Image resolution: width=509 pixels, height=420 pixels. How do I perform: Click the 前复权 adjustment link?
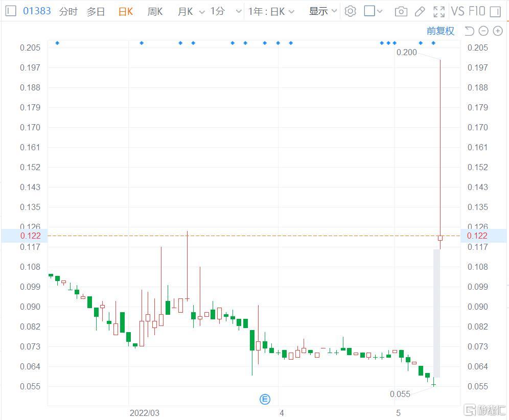click(440, 31)
